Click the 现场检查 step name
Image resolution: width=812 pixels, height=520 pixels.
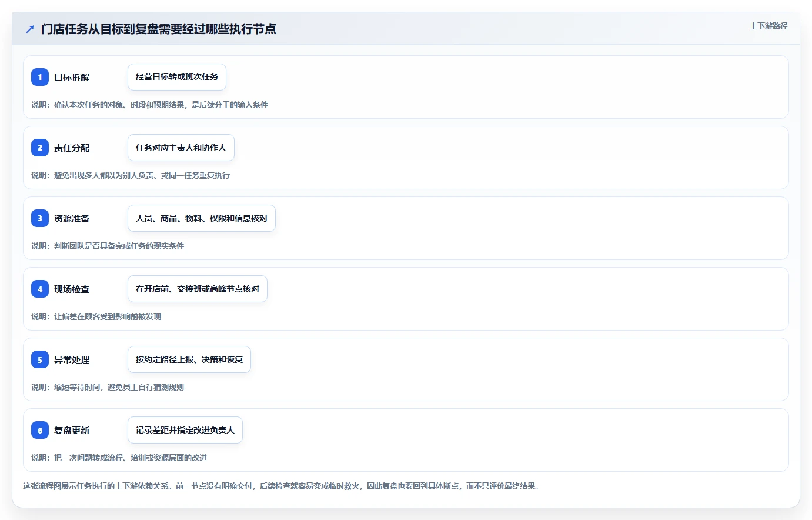tap(72, 289)
